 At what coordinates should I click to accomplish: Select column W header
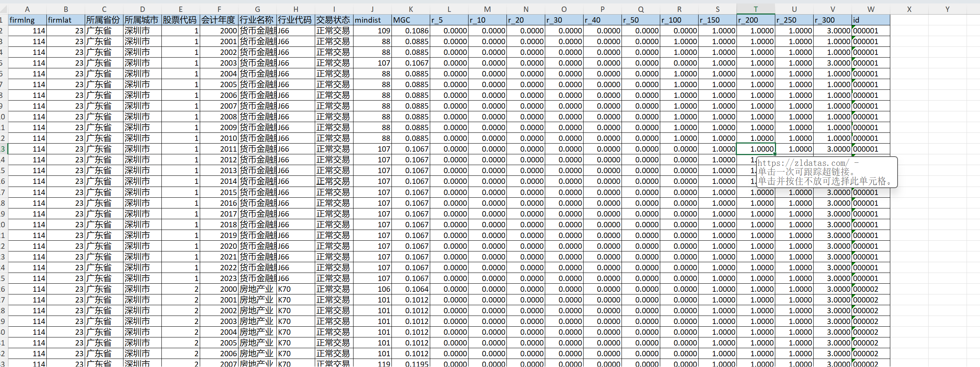(871, 9)
